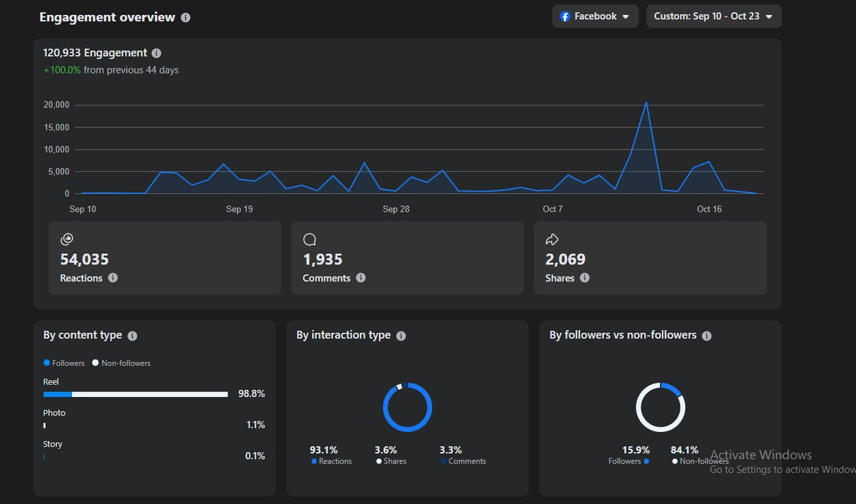The width and height of the screenshot is (856, 504).
Task: Click the By content type heading
Action: tap(83, 335)
